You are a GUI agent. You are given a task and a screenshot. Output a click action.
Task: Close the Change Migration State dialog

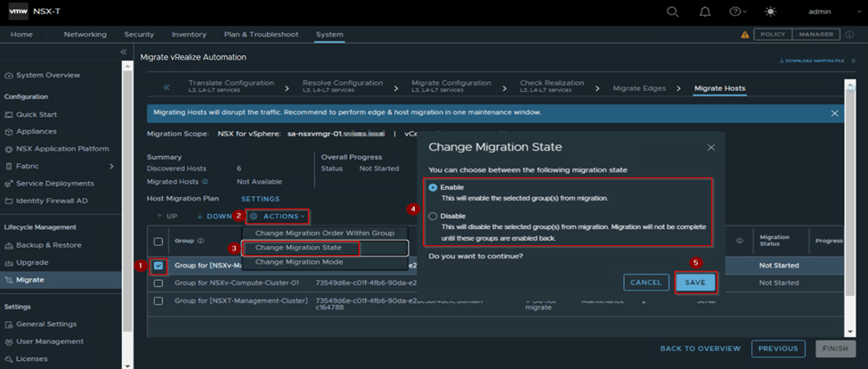pos(710,147)
